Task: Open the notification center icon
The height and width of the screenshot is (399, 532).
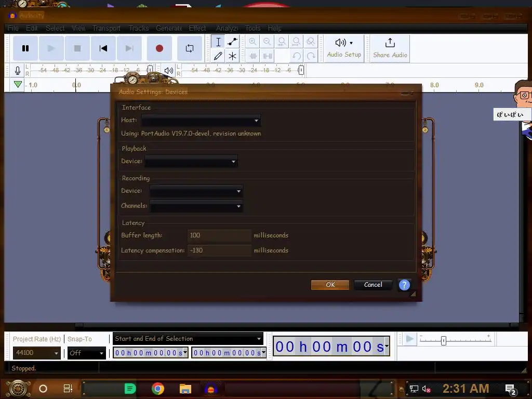Action: 511,390
